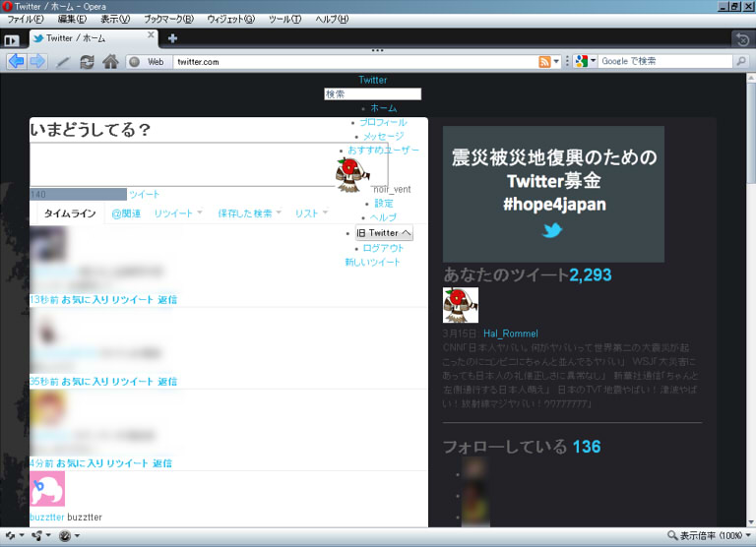The image size is (756, 547).
Task: Open the ブックマーク(B) menu
Action: coord(168,20)
